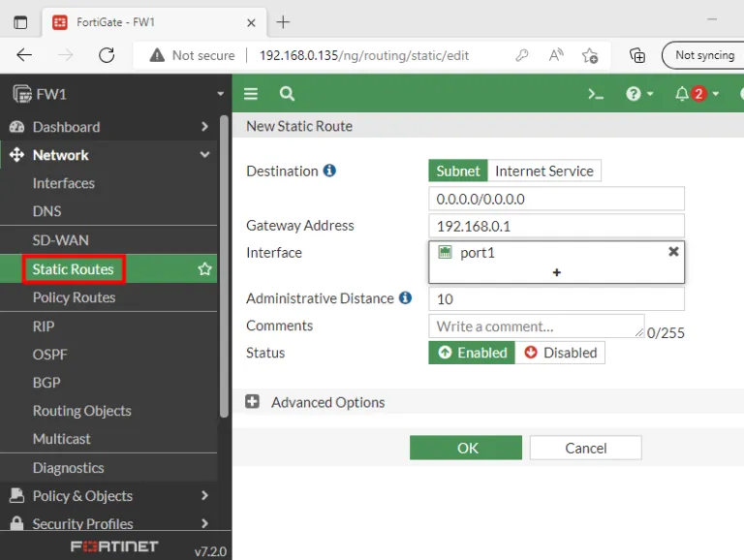The height and width of the screenshot is (560, 744).
Task: Click the Administrative Distance field
Action: tap(556, 298)
